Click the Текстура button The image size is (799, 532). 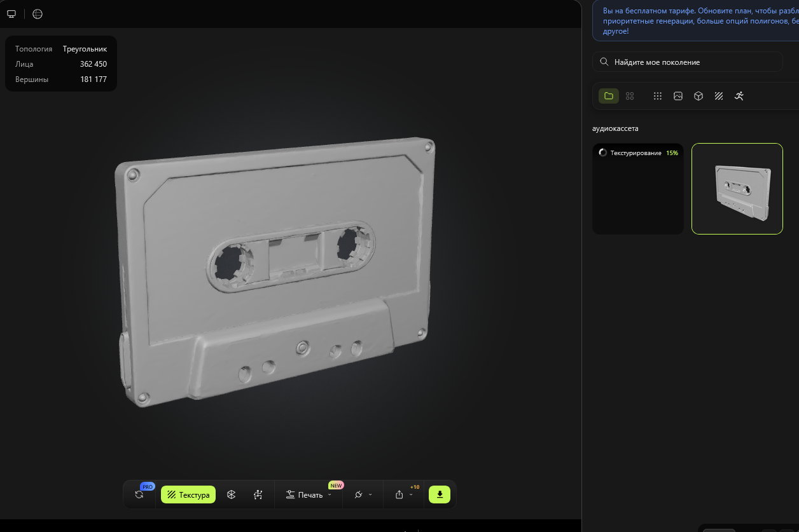pos(188,494)
